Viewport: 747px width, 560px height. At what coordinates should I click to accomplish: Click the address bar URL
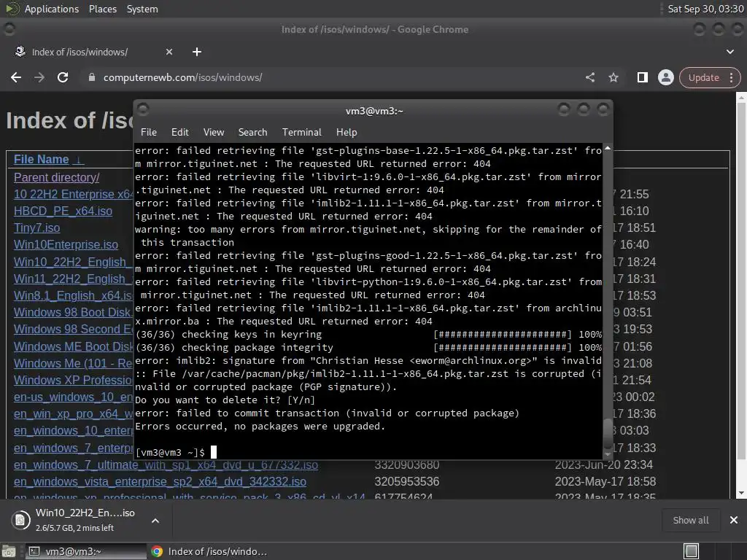point(182,77)
